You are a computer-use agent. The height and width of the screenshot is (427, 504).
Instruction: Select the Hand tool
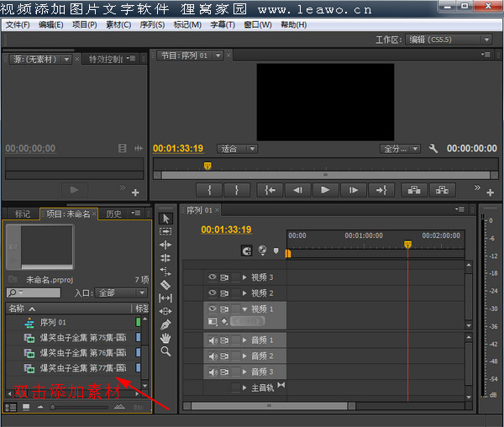165,338
